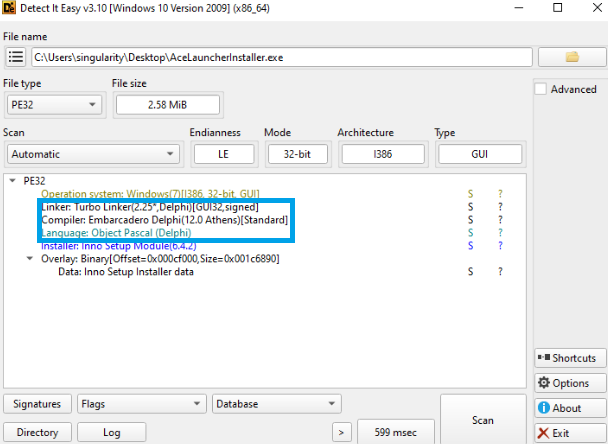The image size is (608, 444).
Task: Open the Flags dropdown
Action: pos(142,404)
